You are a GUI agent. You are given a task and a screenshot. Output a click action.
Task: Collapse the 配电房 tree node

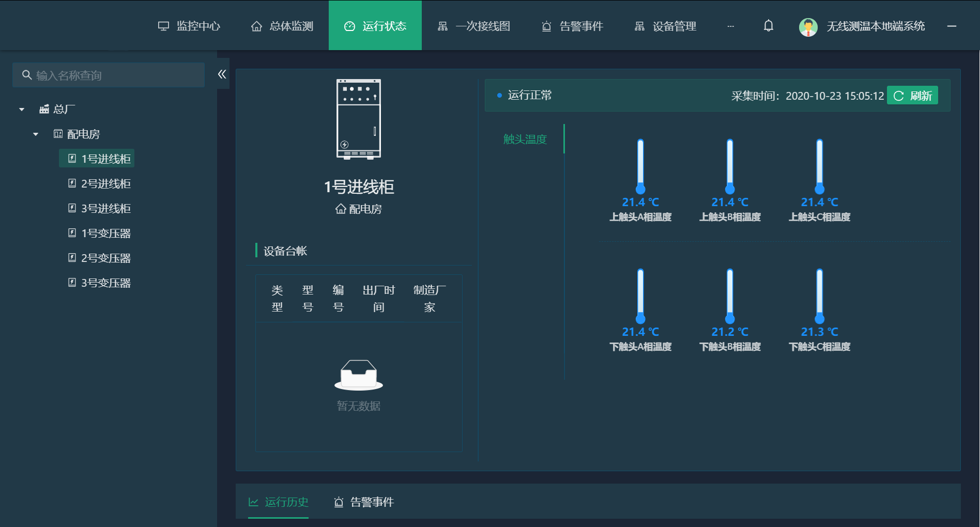tap(36, 134)
